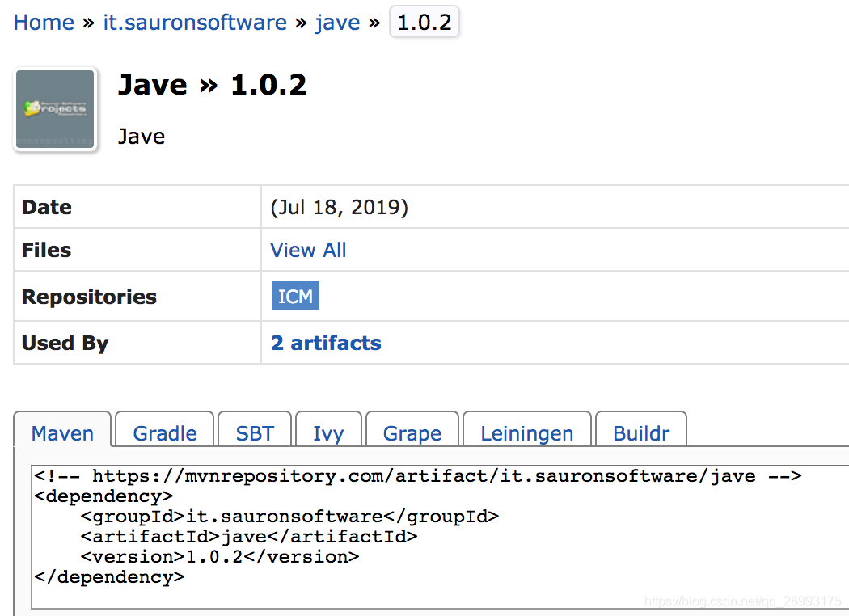Select the 1.0.2 version breadcrumb badge

coord(424,22)
